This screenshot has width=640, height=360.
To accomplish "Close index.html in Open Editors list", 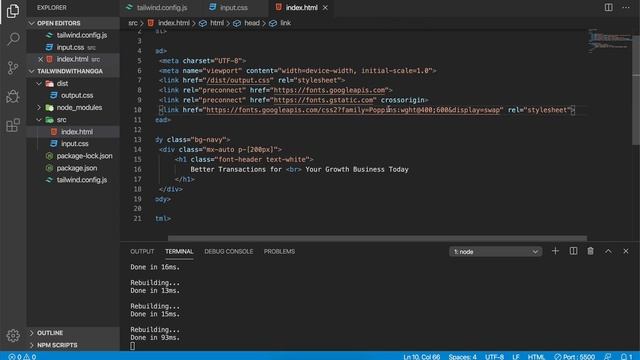I will tap(40, 59).
